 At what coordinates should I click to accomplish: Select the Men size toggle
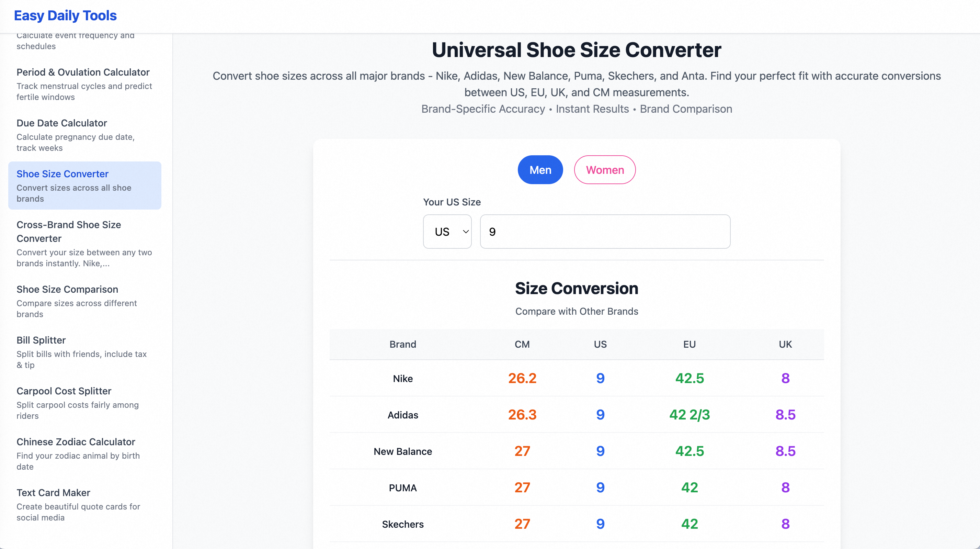[x=540, y=170]
